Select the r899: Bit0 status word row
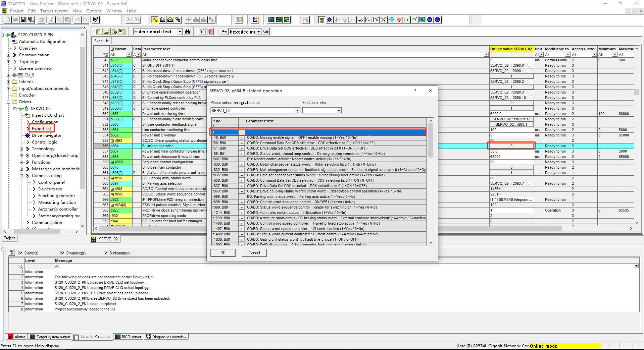This screenshot has width=644, height=350. click(x=319, y=208)
